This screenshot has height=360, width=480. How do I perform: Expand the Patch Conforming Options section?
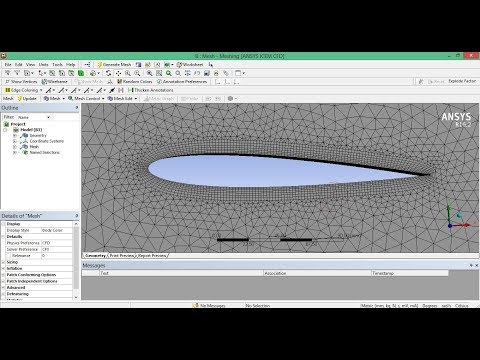pyautogui.click(x=3, y=275)
